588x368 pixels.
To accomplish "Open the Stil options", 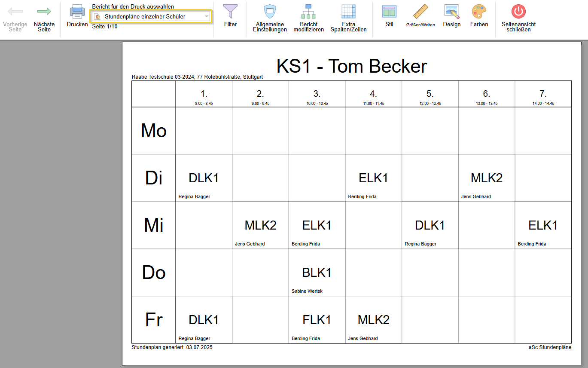I will tap(389, 16).
